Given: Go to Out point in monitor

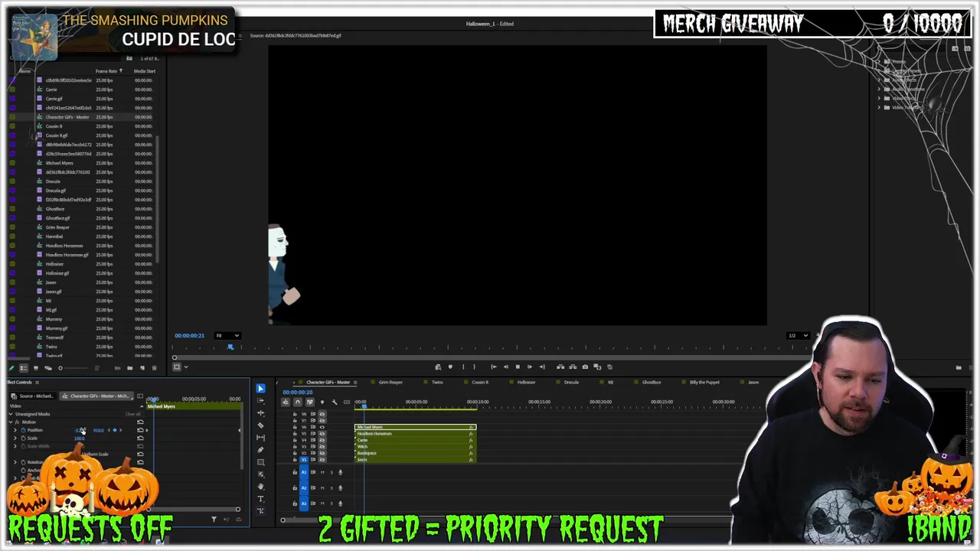Looking at the screenshot, I should tap(541, 367).
